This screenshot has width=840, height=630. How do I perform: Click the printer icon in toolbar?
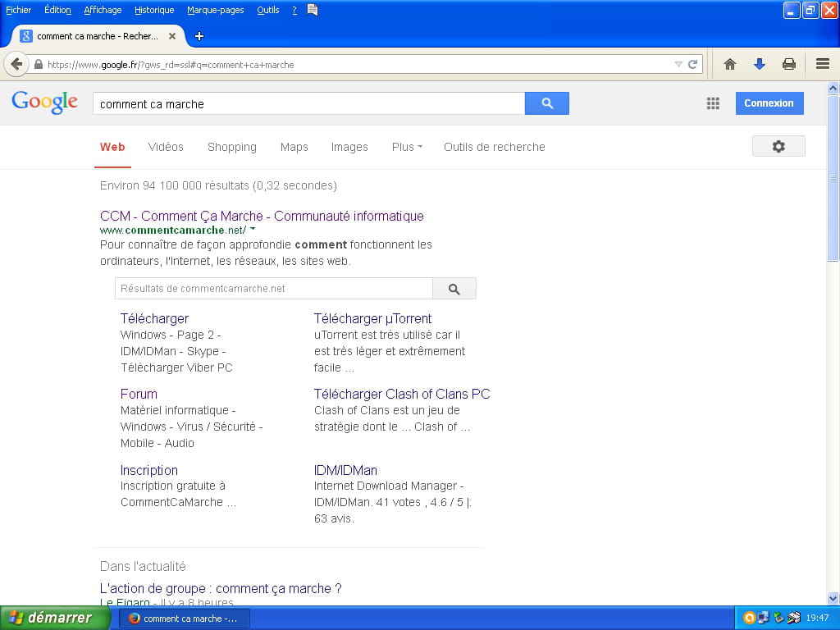coord(788,64)
